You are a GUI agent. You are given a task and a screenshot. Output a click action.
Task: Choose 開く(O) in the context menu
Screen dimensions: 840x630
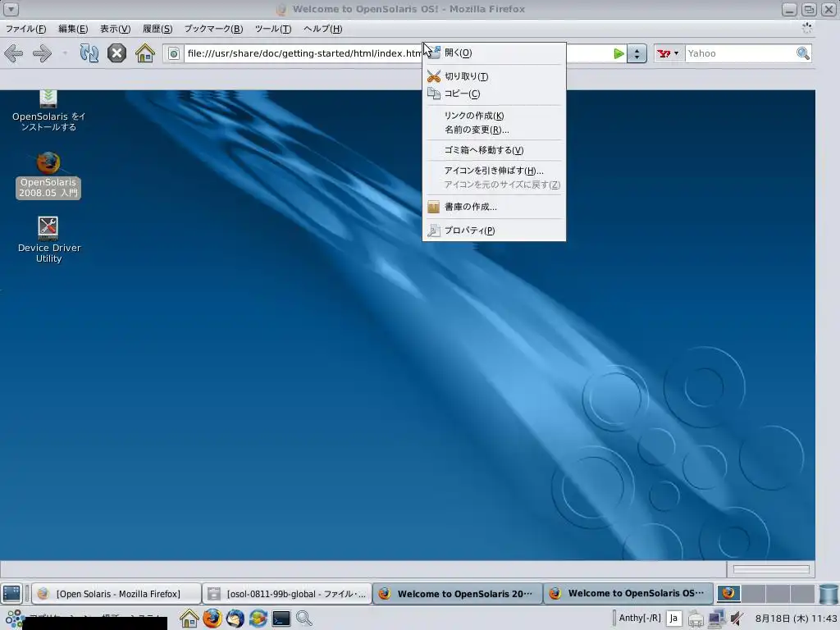(x=494, y=52)
